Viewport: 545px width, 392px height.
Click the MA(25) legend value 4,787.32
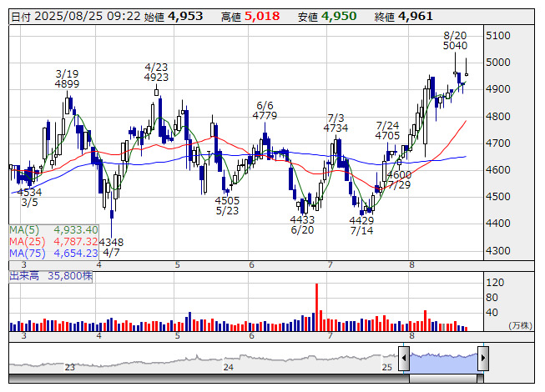(x=76, y=241)
